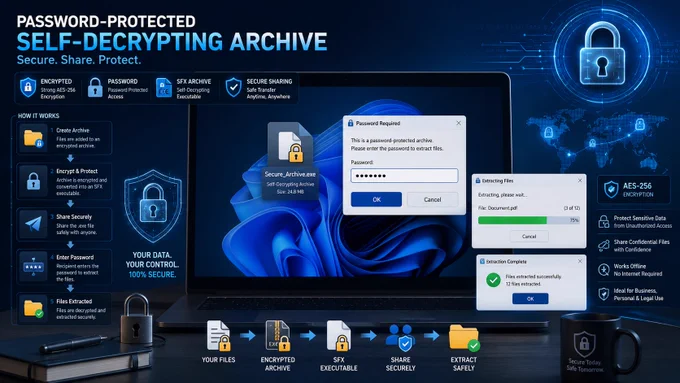Click the Secure Sharing checkmark shield icon

click(x=233, y=88)
